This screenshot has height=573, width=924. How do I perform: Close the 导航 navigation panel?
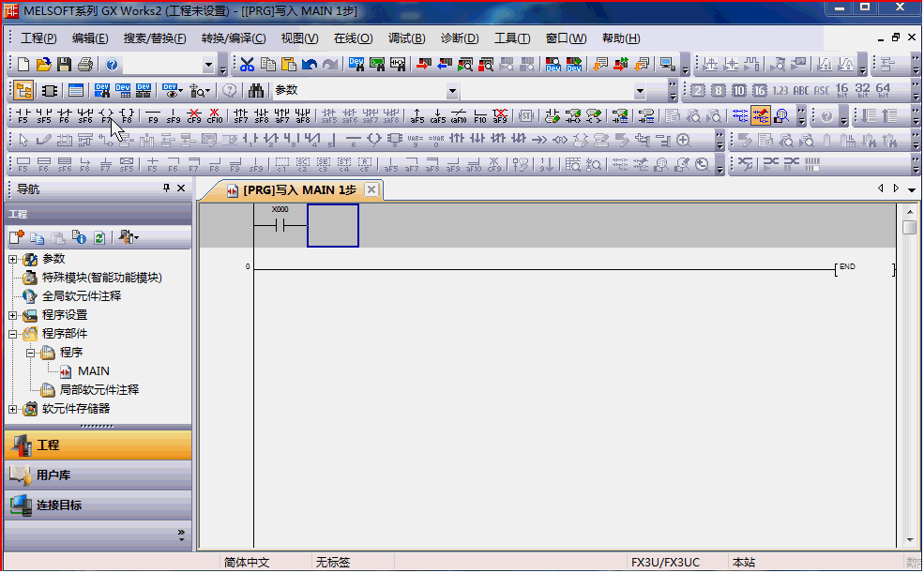coord(181,188)
